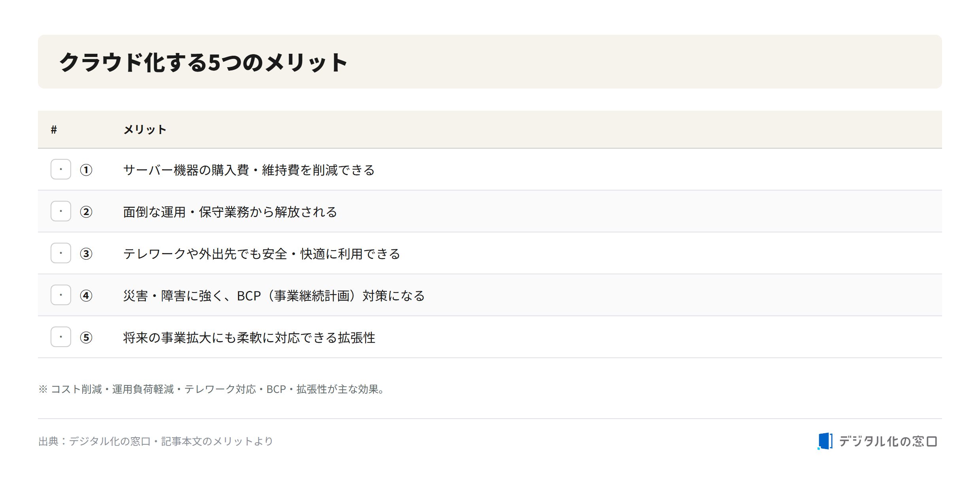Screen dimensions: 980x487
Task: Click the メリット column header
Action: pyautogui.click(x=145, y=130)
